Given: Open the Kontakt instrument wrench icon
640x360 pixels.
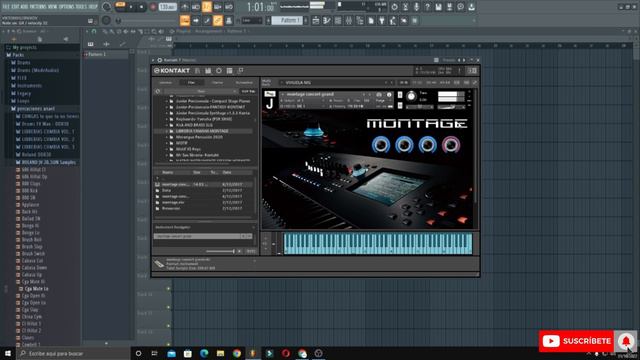Looking at the screenshot, I should point(270,94).
